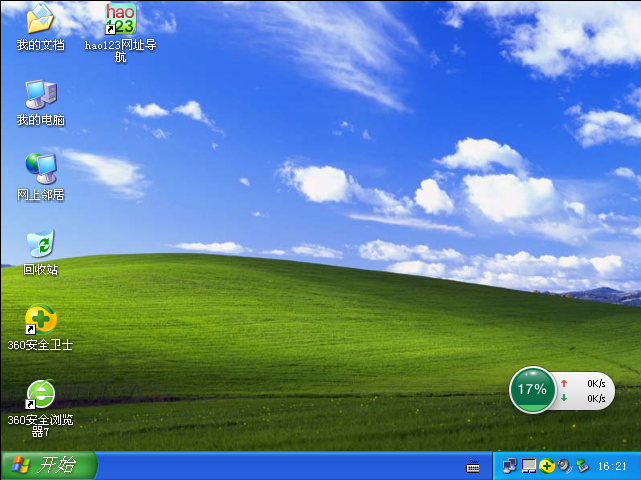Click the monitor display tray icon
This screenshot has width=641, height=480.
click(529, 466)
